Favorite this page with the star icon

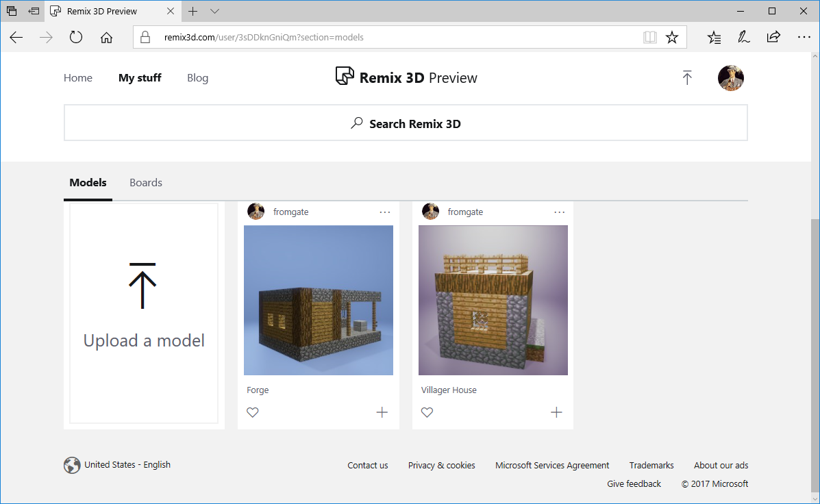[672, 38]
